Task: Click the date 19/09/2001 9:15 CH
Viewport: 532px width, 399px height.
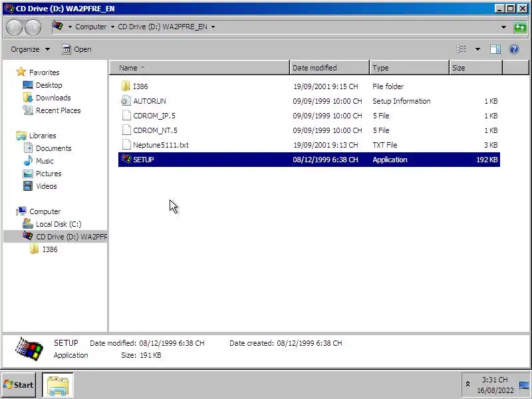Action: tap(325, 86)
